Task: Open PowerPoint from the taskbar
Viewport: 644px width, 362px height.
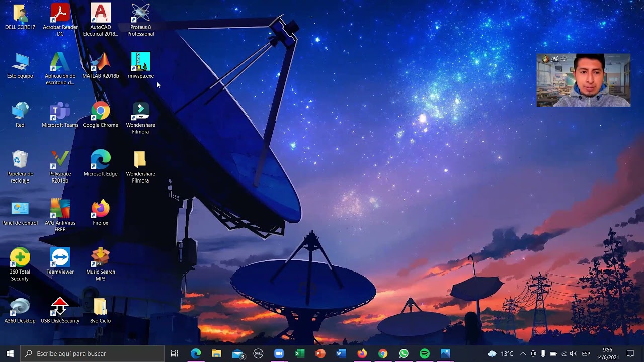Action: (x=320, y=353)
